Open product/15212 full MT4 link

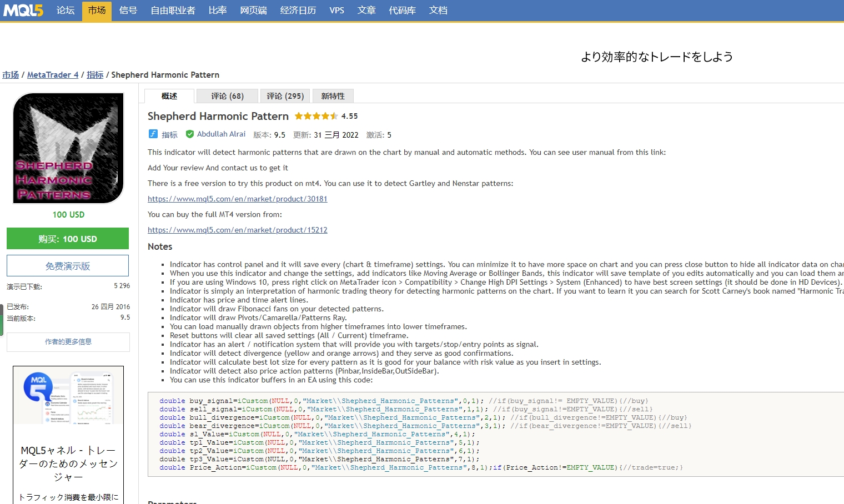point(238,230)
